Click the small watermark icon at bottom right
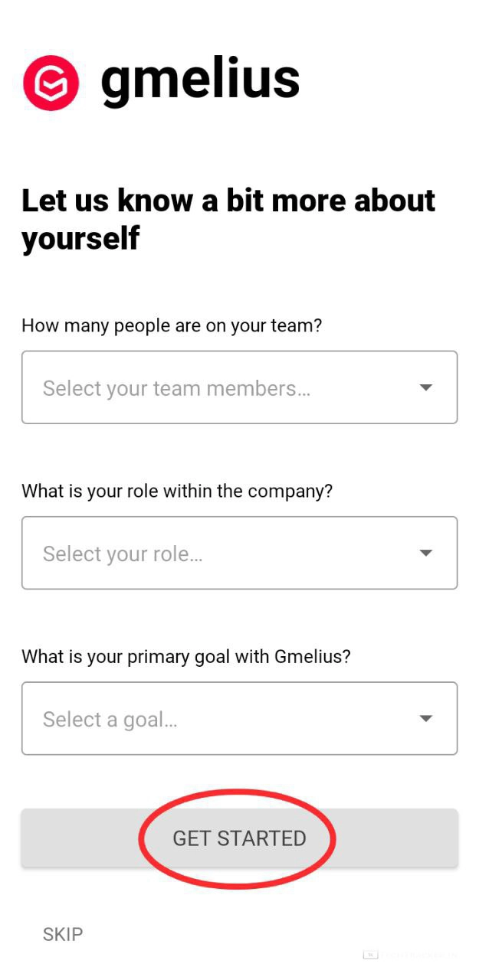 click(x=371, y=954)
